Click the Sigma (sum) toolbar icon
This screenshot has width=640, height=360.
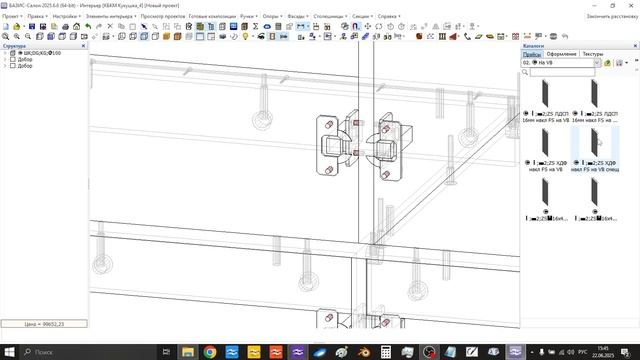pyautogui.click(x=256, y=27)
